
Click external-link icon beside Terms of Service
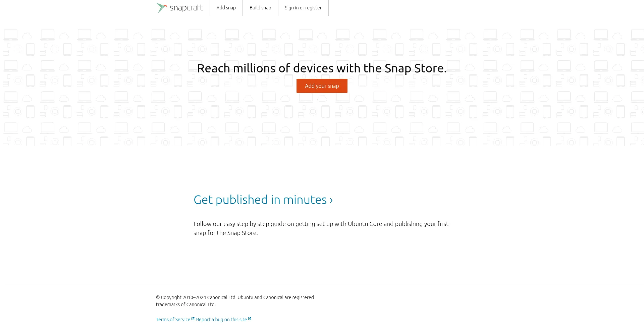(x=193, y=319)
